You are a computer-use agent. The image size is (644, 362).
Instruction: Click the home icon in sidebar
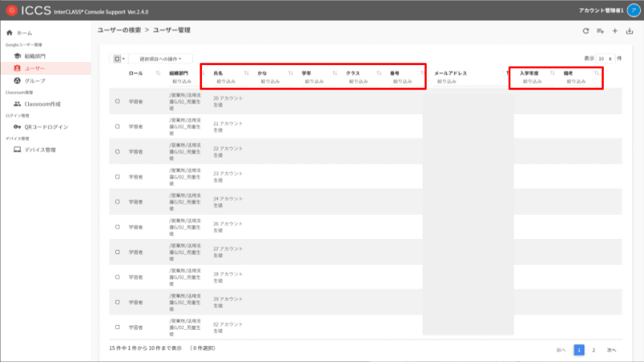pos(10,32)
